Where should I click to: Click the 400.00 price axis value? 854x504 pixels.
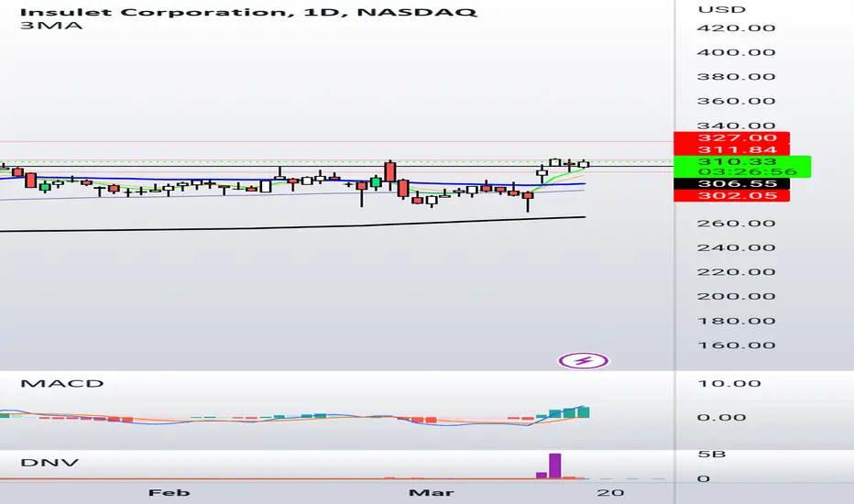pos(736,53)
